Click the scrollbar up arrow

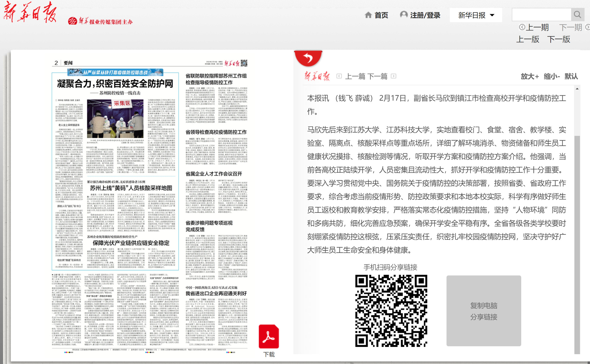(577, 89)
